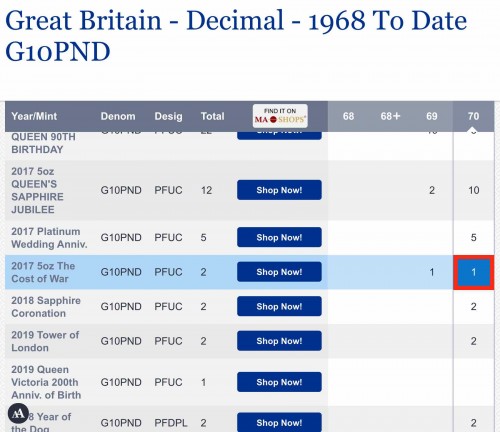
Task: Click Shop Now for Queen Victoria 200th Anniv.
Action: [x=279, y=382]
